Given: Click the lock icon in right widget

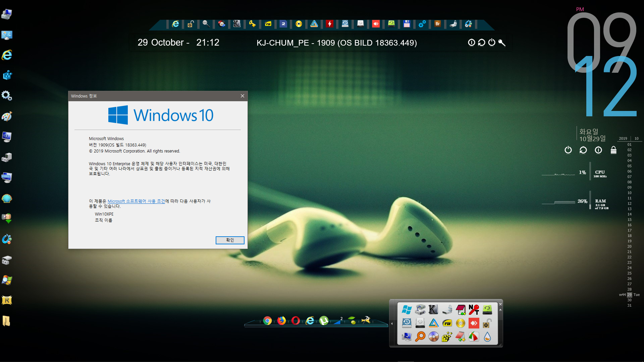Looking at the screenshot, I should [x=613, y=150].
